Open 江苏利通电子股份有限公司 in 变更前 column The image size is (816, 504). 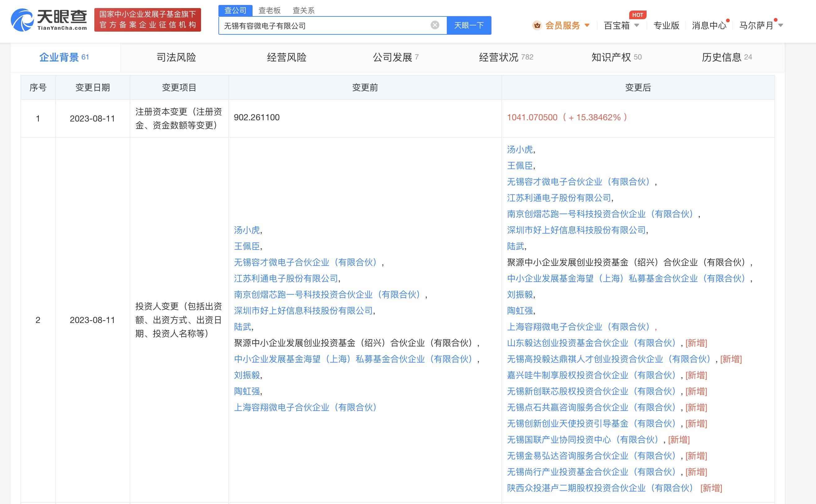pos(286,278)
